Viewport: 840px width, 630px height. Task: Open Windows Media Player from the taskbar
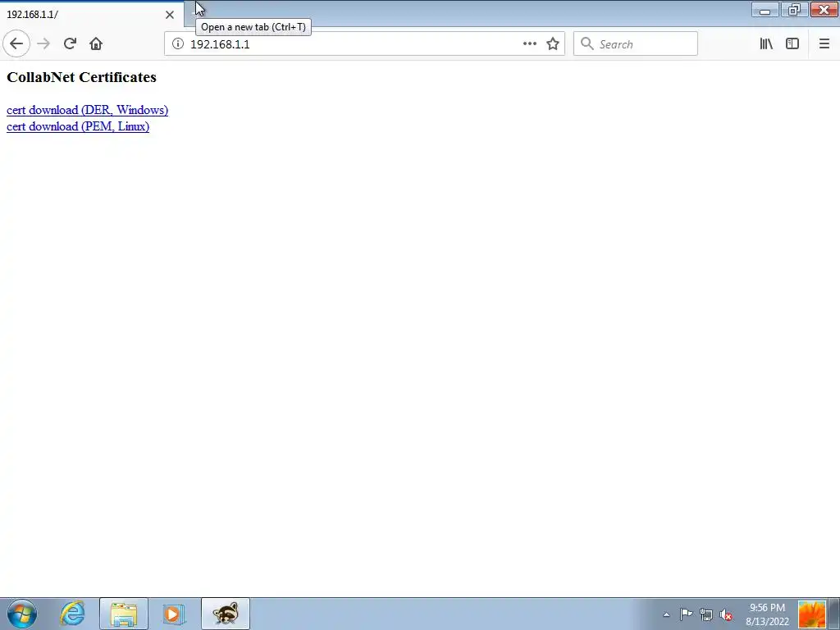coord(174,614)
